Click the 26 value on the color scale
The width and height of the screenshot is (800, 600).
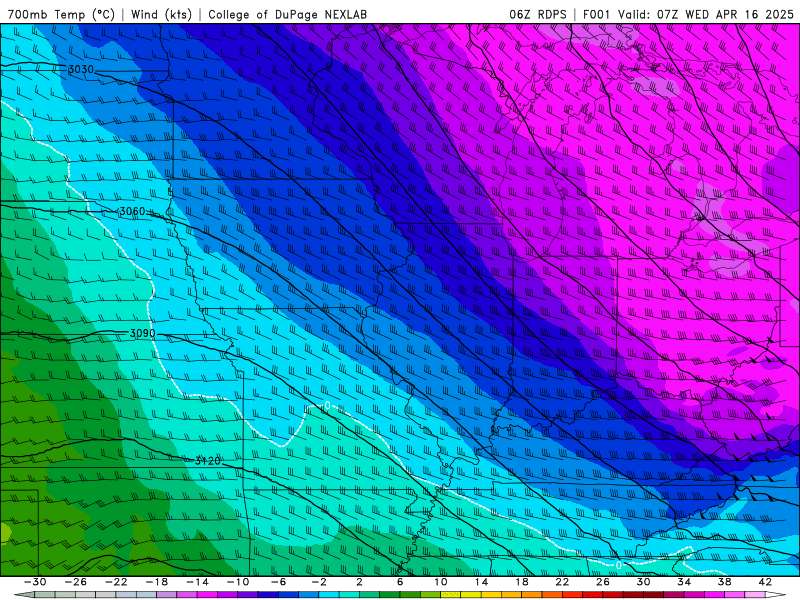click(603, 582)
